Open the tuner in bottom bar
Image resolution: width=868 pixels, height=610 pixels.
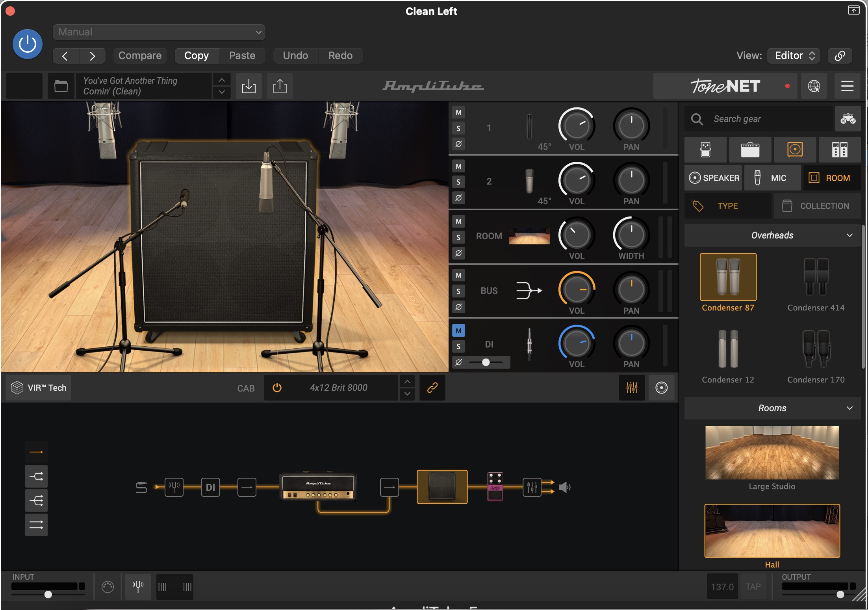click(x=138, y=586)
